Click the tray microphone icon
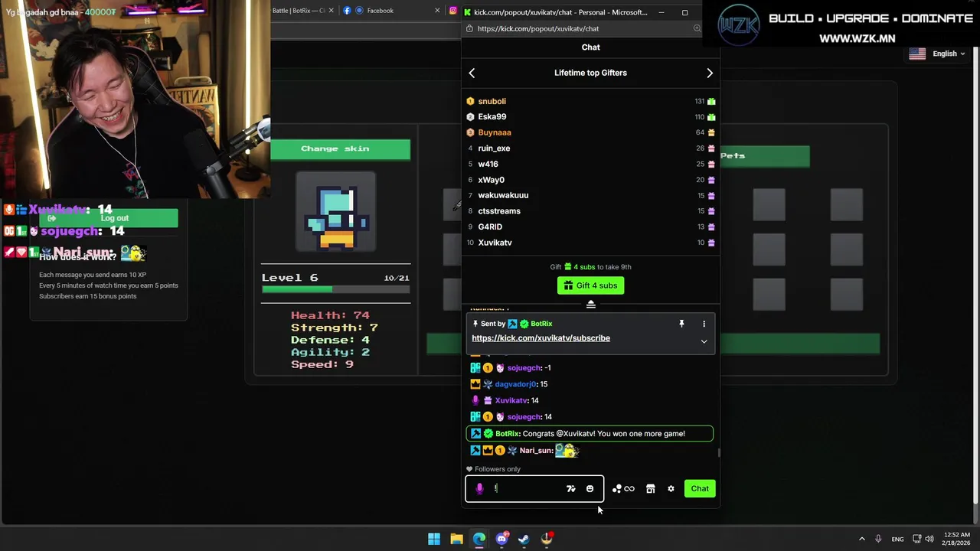The width and height of the screenshot is (980, 551). 878,539
